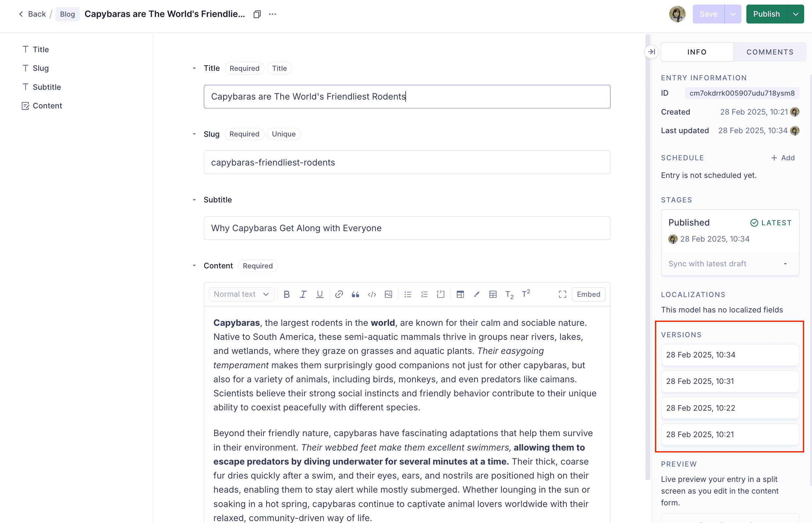Click the Embed button
The image size is (812, 523).
pos(588,294)
